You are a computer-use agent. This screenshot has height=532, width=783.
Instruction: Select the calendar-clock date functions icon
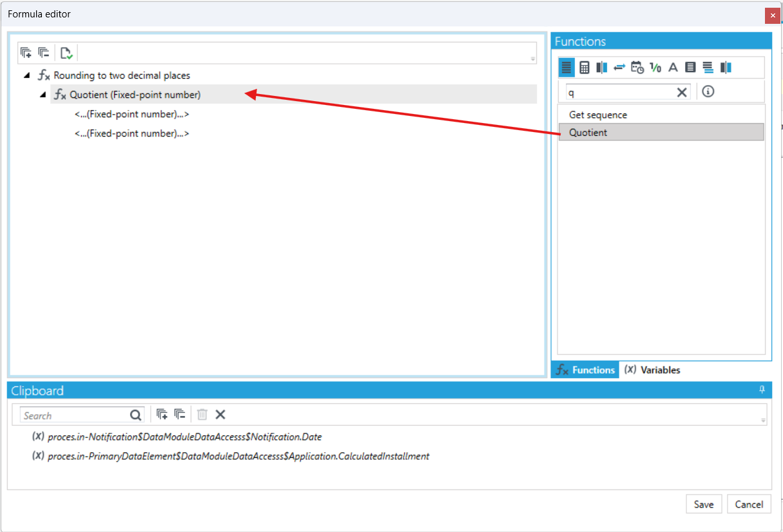click(637, 67)
